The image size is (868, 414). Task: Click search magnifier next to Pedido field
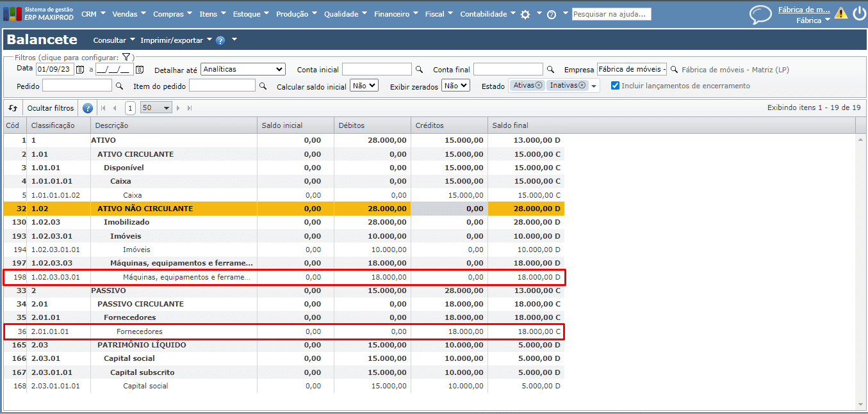pyautogui.click(x=119, y=86)
